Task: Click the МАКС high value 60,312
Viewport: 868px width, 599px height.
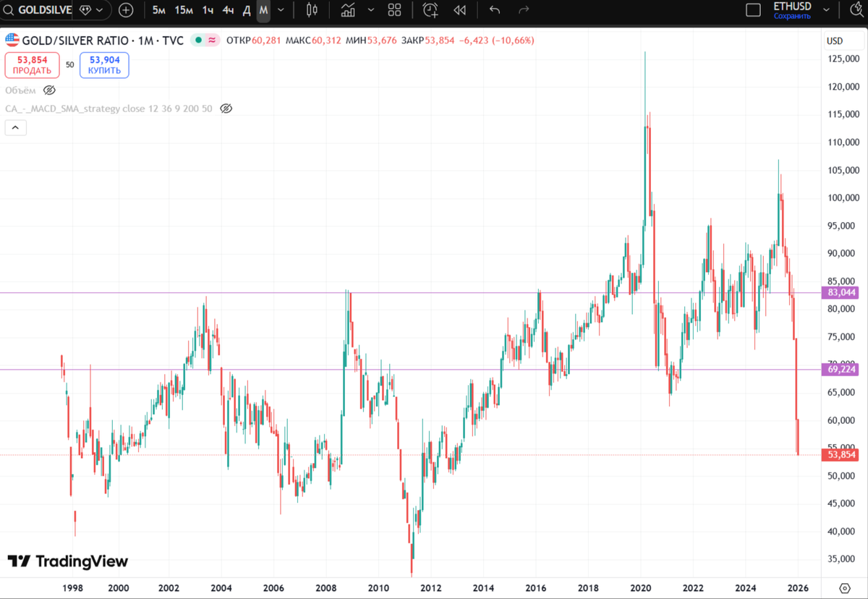Action: 327,41
